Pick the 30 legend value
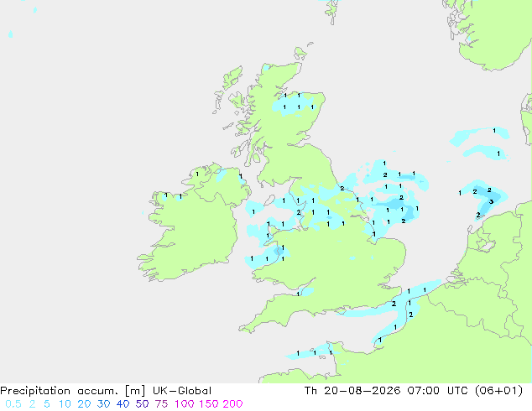Viewport: 532px width, 411px height. tap(103, 404)
